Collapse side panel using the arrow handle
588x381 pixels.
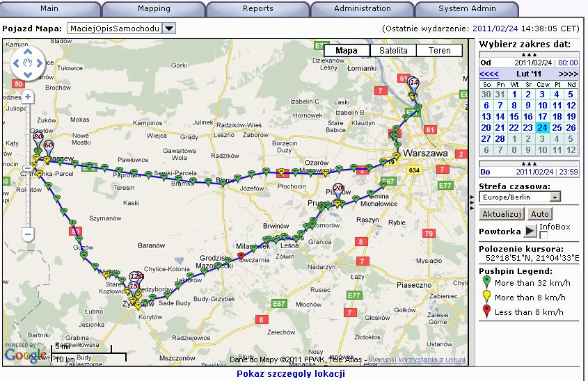(472, 202)
